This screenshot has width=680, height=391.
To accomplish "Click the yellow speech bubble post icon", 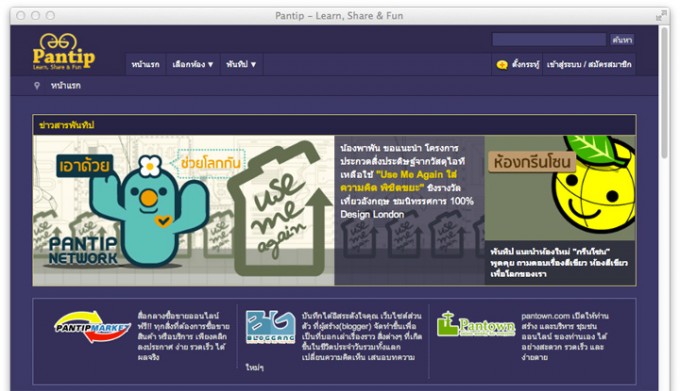I will click(502, 65).
